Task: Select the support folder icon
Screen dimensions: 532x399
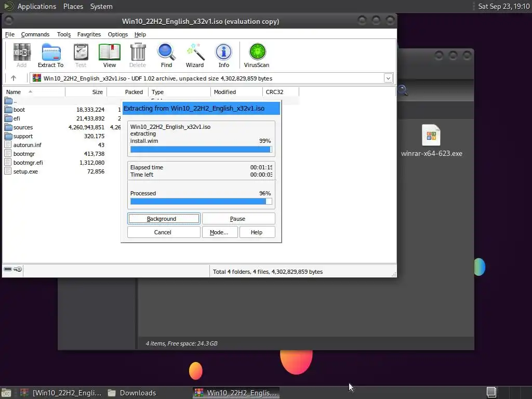Action: [x=8, y=136]
